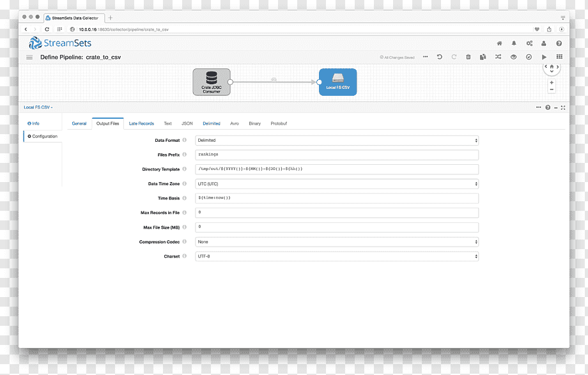
Task: Open the administration gears icon
Action: pos(529,43)
